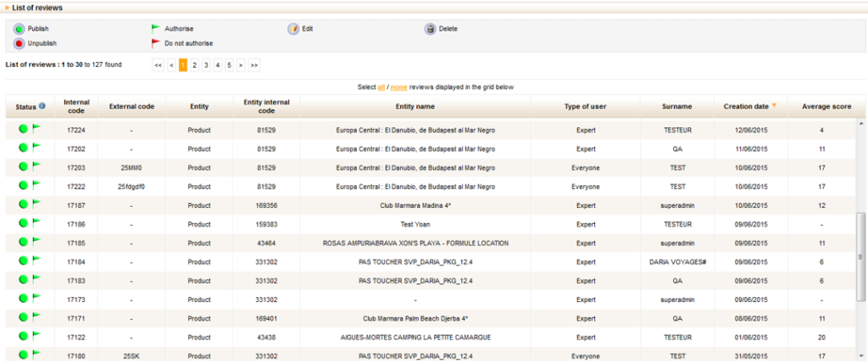Toggle published status dot for review 17187

point(24,204)
